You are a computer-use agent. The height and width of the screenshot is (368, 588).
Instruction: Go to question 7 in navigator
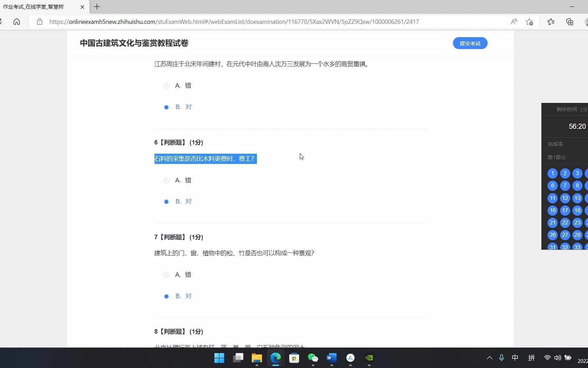[x=565, y=186]
